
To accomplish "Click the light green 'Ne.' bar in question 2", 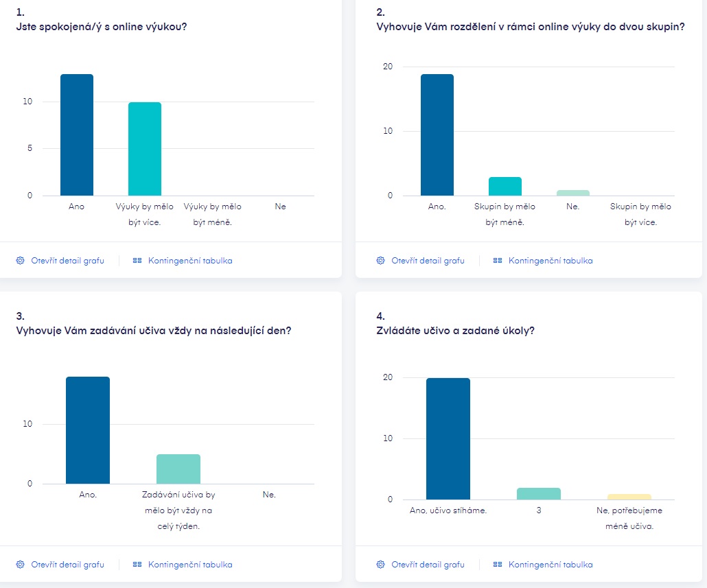I will point(573,193).
